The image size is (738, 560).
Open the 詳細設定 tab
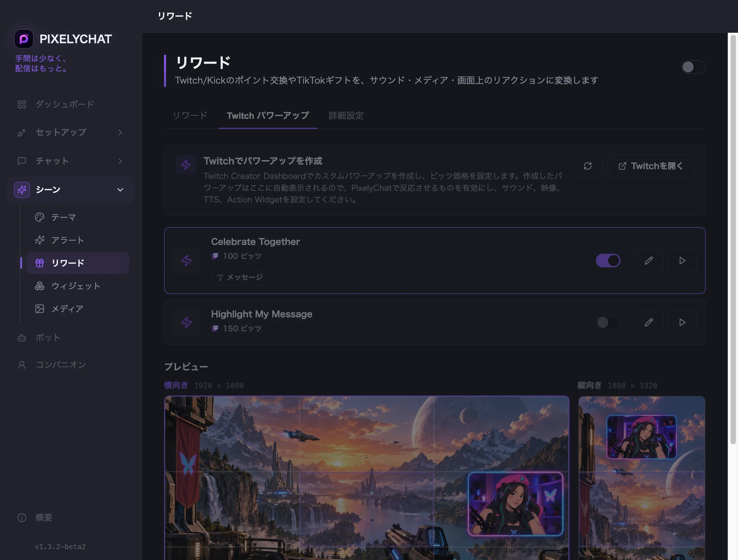point(346,115)
